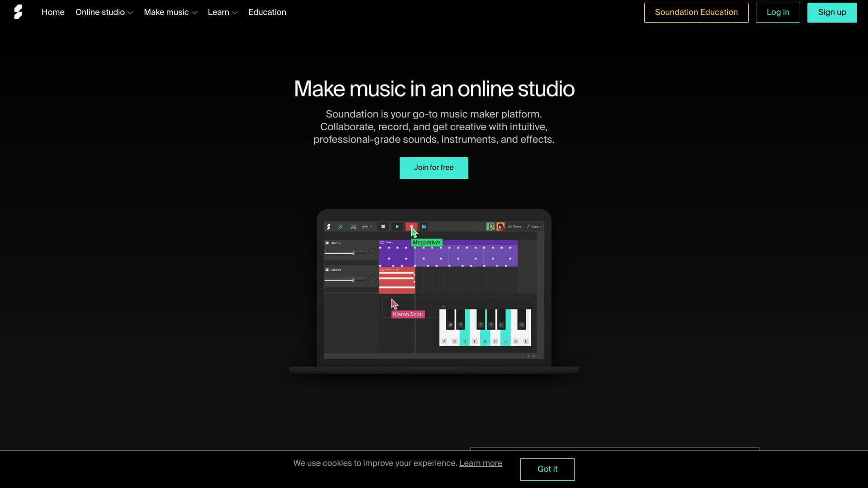Image resolution: width=868 pixels, height=488 pixels.
Task: Open the Learn more cookie link
Action: click(x=481, y=463)
